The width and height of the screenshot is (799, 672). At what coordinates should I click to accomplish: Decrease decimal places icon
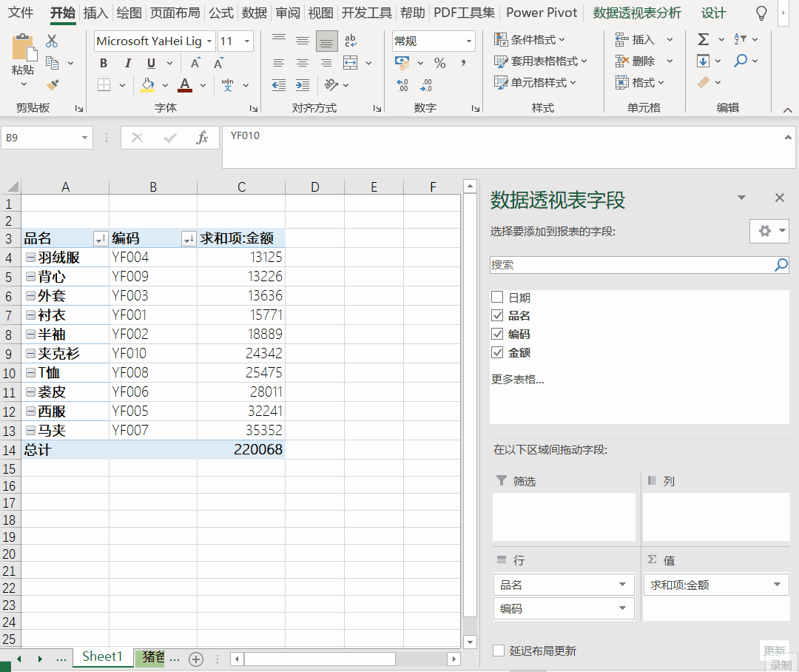tap(426, 85)
